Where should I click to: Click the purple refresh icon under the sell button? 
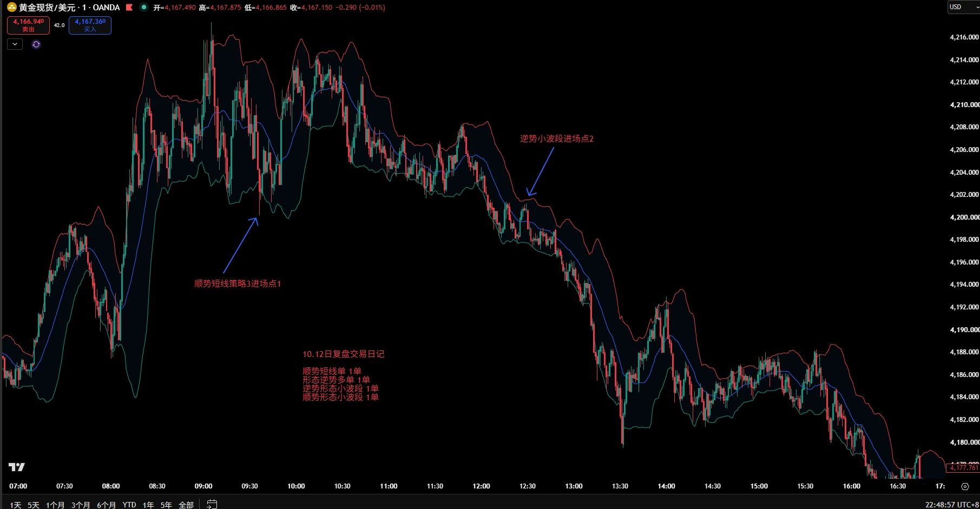[x=36, y=44]
